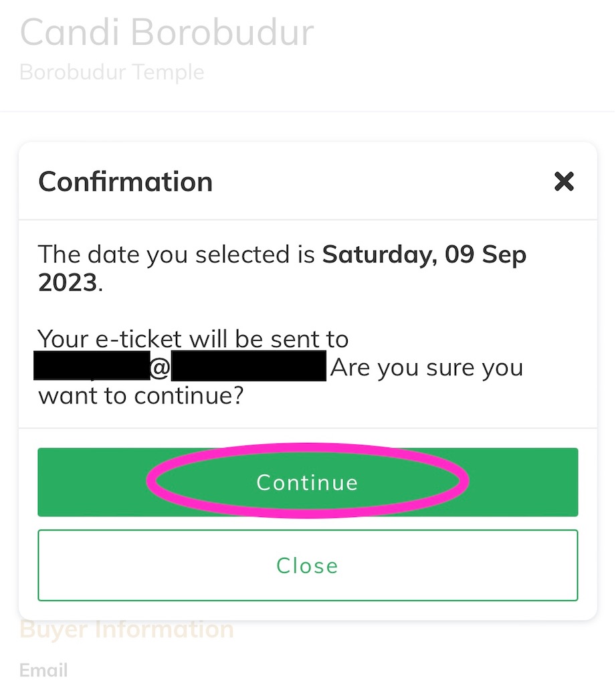Confirm the booking with the green Continue button
The image size is (616, 685).
(x=308, y=482)
